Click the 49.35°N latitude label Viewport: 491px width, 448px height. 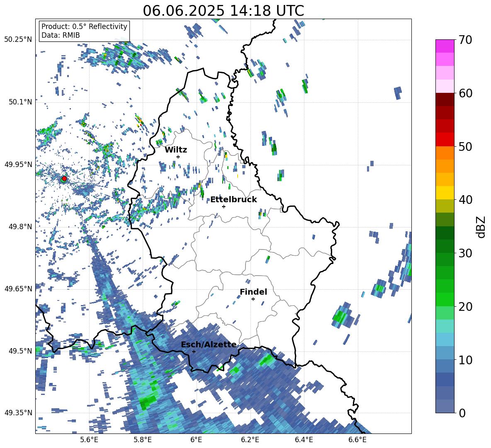[18, 413]
